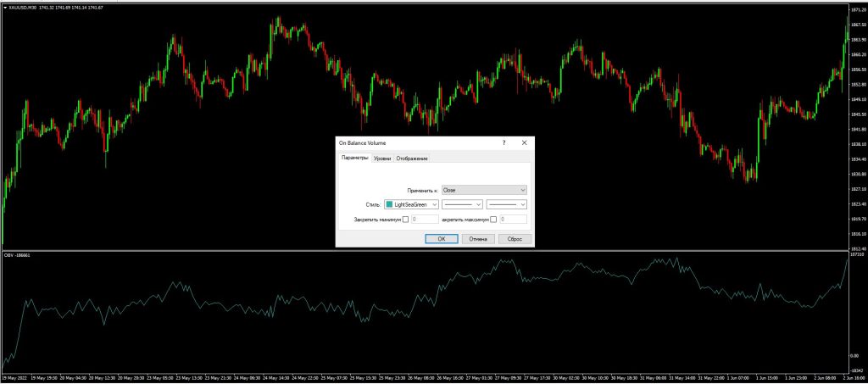Enable the 'Закрепить максимум' checkbox
The width and height of the screenshot is (868, 384).
pos(494,219)
